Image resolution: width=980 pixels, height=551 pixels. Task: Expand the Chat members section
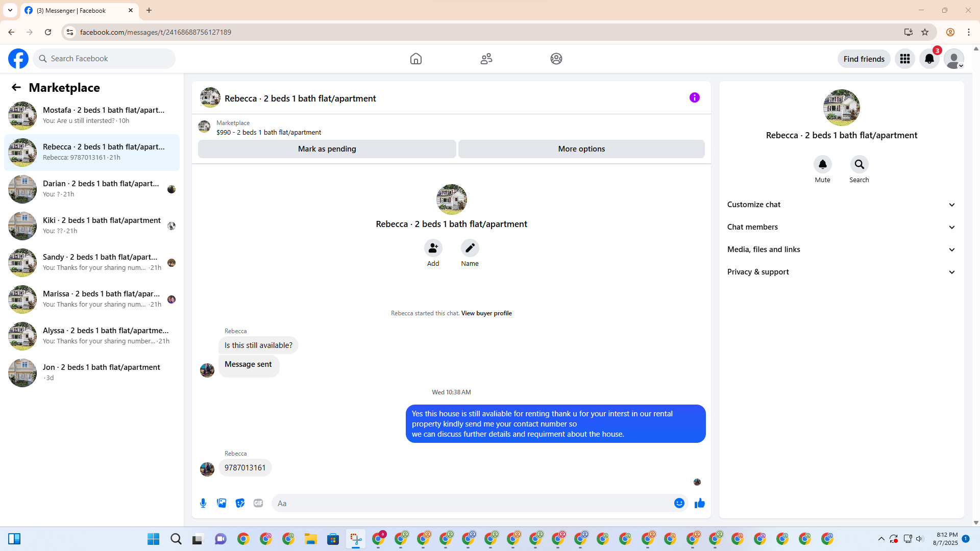[x=842, y=227]
